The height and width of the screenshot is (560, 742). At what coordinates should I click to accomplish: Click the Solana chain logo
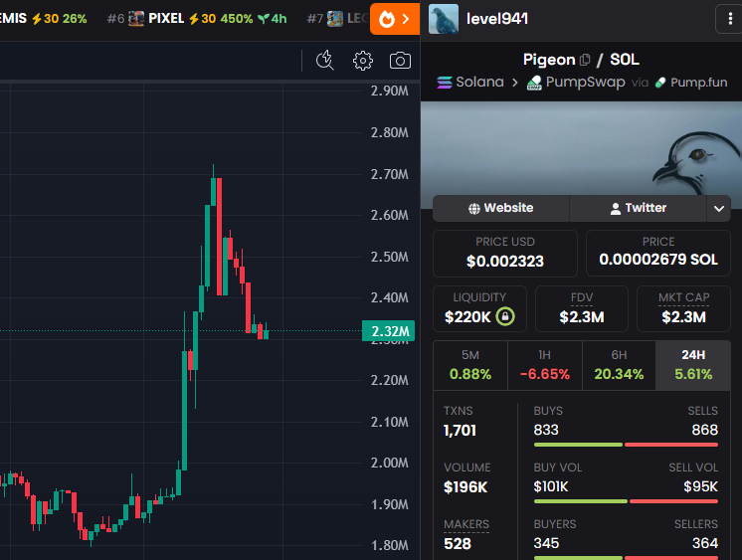(x=445, y=83)
